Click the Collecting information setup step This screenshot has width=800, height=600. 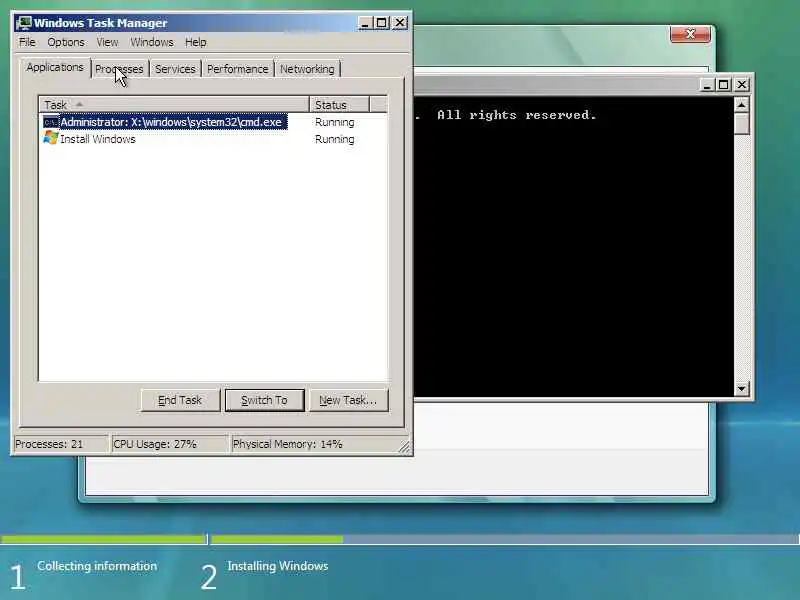[x=97, y=566]
